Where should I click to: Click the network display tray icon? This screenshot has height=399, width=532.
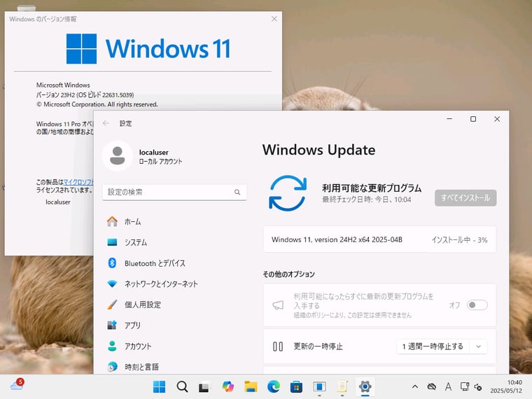click(x=465, y=386)
